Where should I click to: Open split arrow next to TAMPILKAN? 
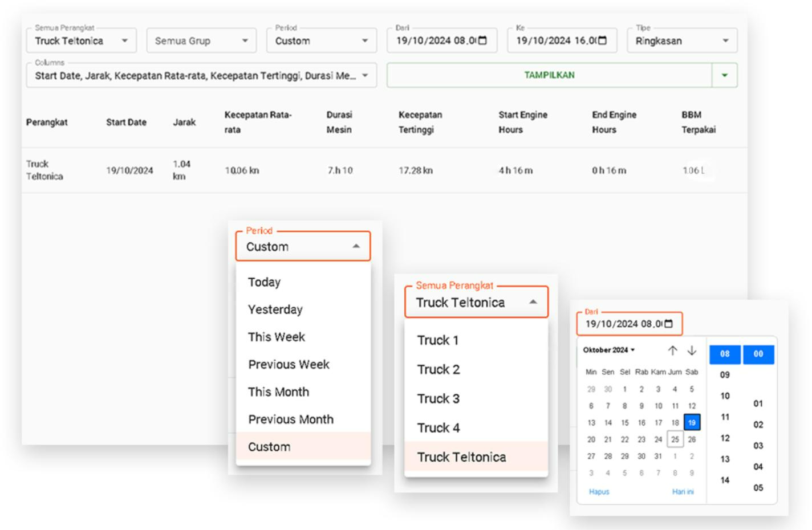[724, 75]
